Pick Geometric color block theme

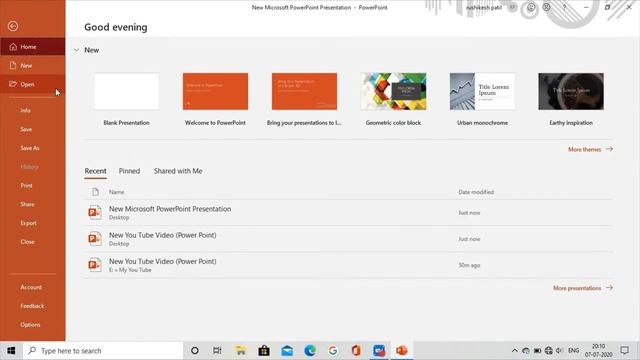[393, 99]
